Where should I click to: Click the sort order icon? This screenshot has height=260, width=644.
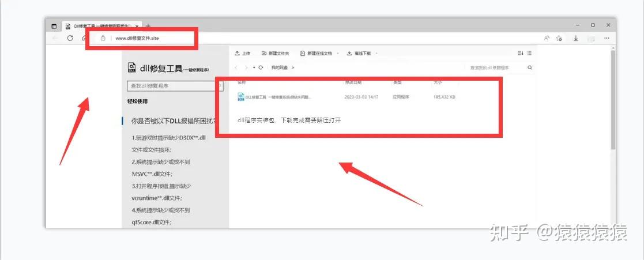(x=520, y=53)
